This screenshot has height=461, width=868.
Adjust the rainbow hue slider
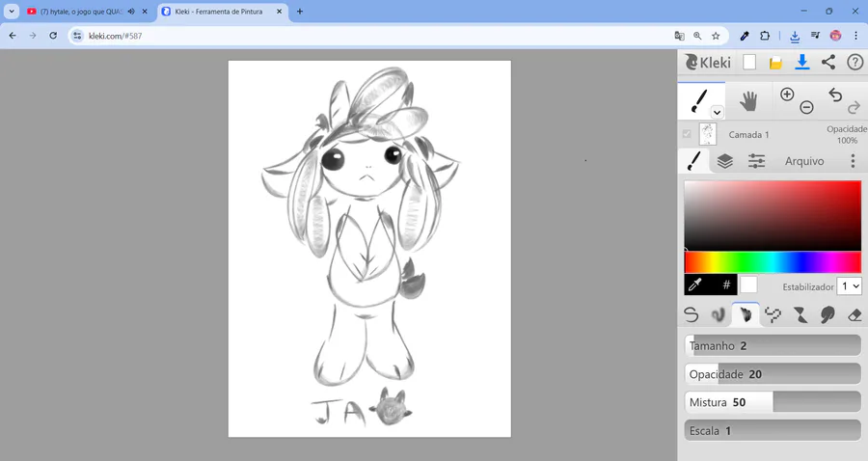click(773, 262)
